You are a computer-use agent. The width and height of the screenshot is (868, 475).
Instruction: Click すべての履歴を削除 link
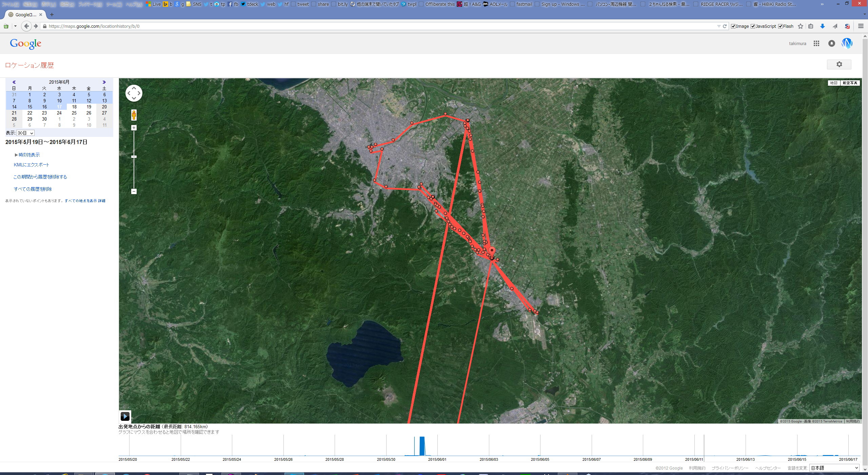click(x=33, y=189)
